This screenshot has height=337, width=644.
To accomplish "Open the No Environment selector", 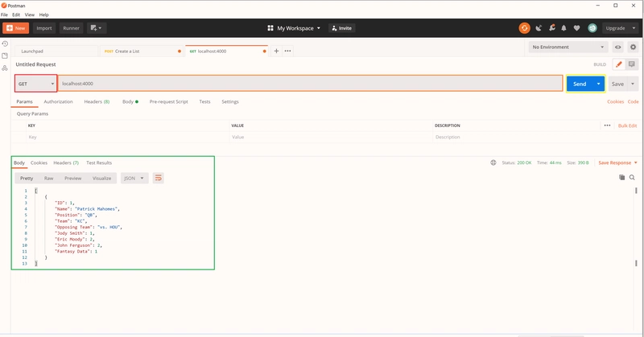I will (x=568, y=47).
